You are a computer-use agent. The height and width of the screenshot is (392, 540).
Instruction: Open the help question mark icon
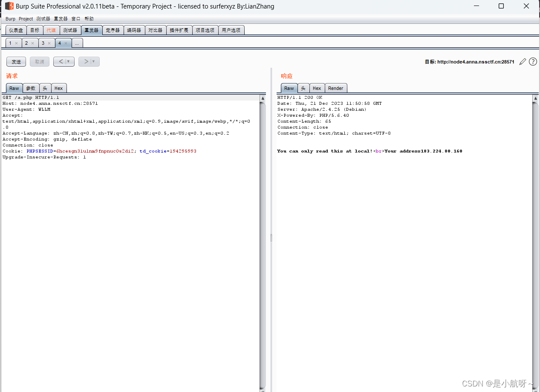tap(533, 62)
